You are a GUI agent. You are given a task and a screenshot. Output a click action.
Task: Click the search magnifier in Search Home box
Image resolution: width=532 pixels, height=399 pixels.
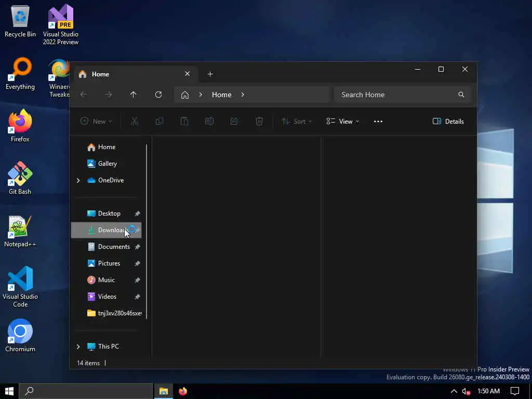tap(461, 95)
